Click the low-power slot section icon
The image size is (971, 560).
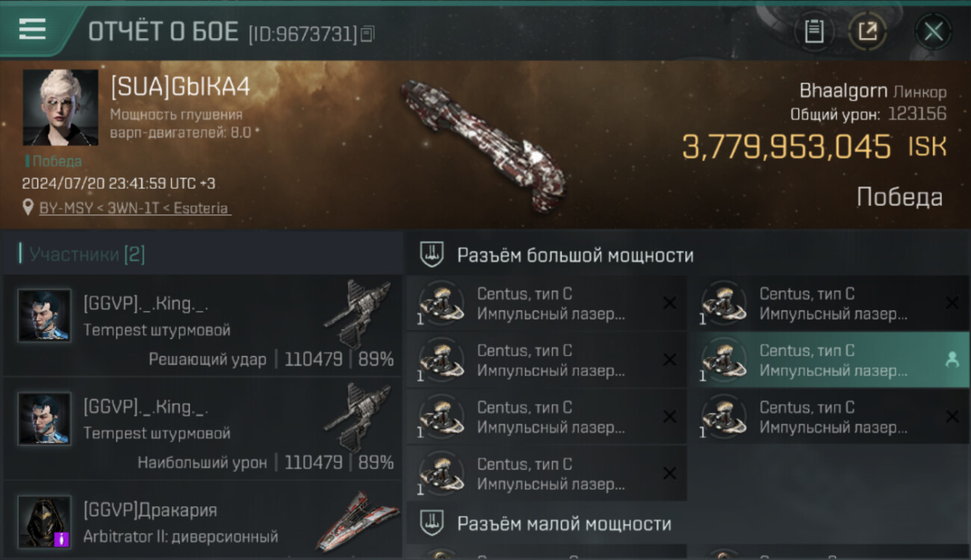432,523
